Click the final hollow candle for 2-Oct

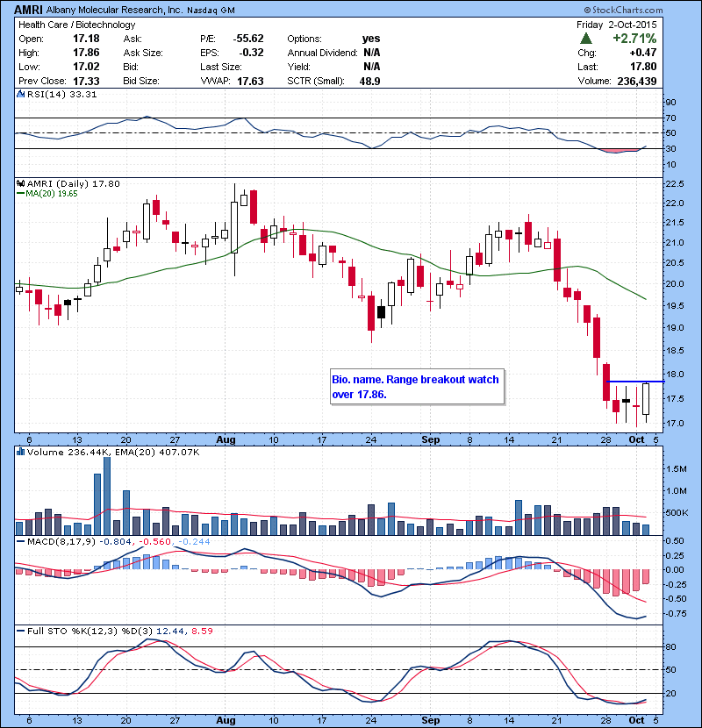[646, 399]
